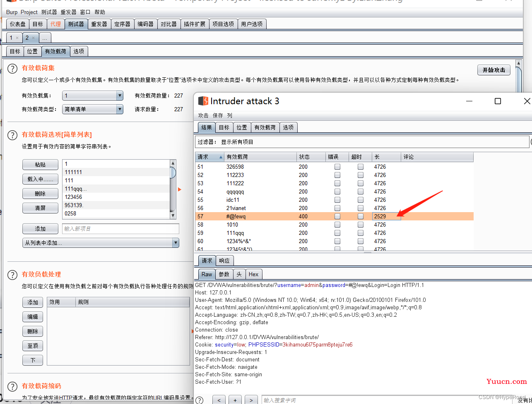Toggle 超时 checkbox for request 54
The height and width of the screenshot is (404, 532).
(x=361, y=191)
